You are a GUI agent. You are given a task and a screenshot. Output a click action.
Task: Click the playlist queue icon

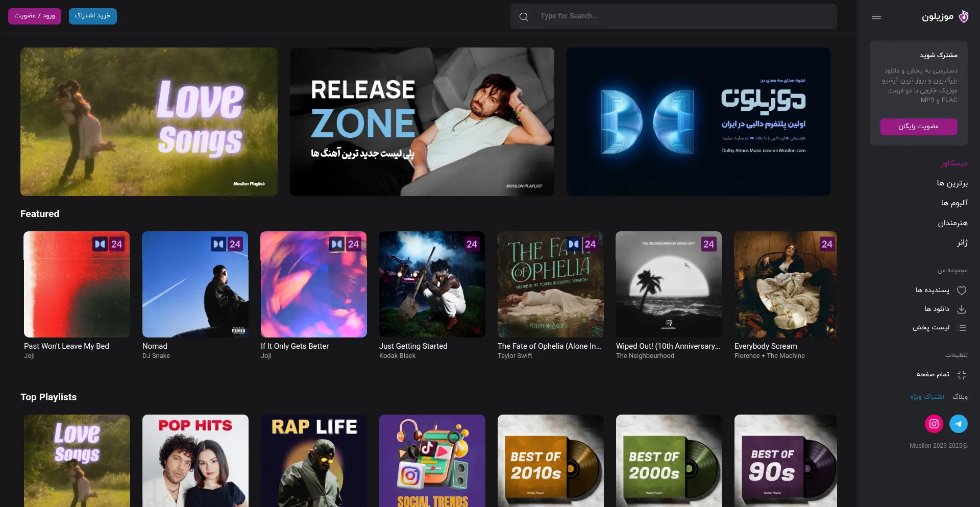pyautogui.click(x=961, y=328)
